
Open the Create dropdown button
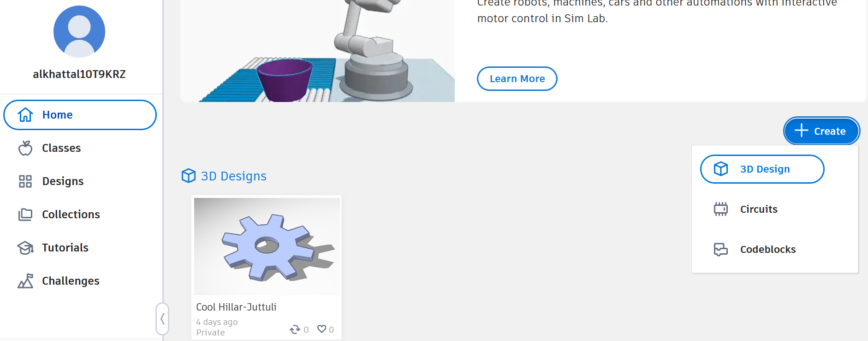tap(821, 131)
